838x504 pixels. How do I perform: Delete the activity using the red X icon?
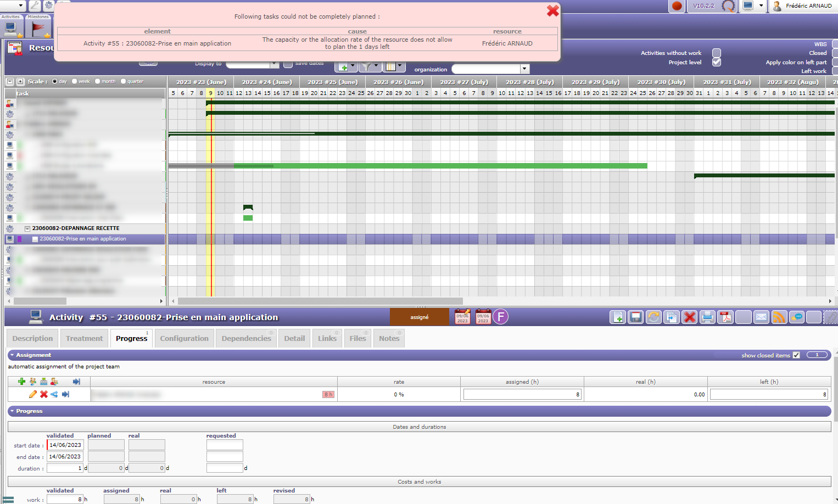tap(690, 317)
